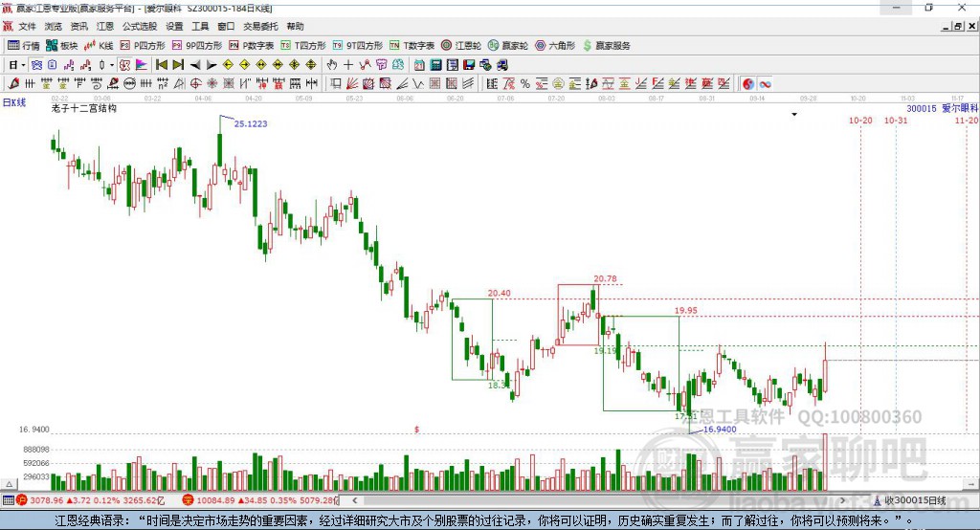
Task: Open the 江恩轮 Gann wheel
Action: pyautogui.click(x=461, y=46)
